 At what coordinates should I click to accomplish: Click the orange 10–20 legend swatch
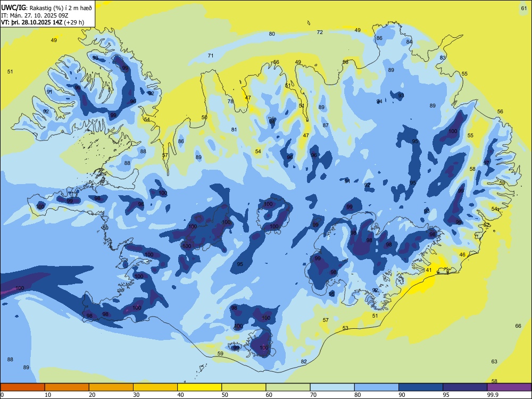(67, 387)
